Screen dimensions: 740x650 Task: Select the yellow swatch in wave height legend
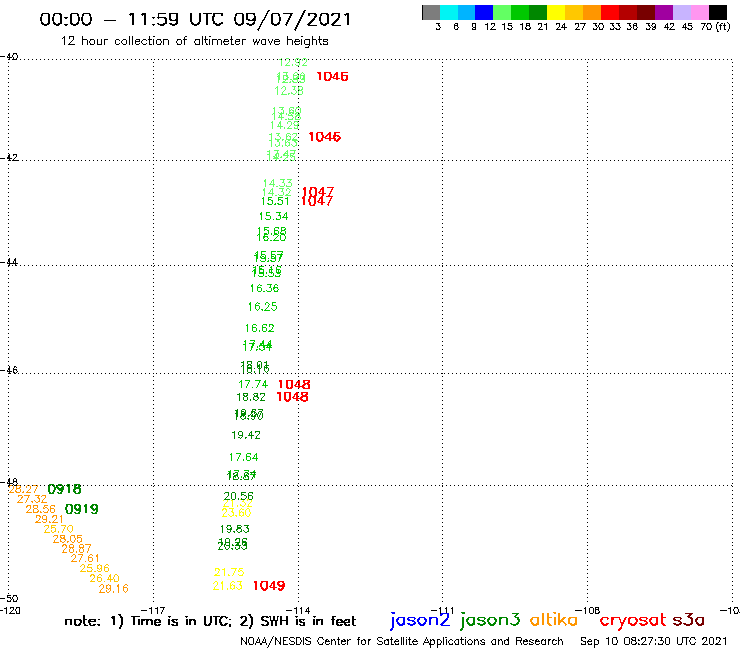556,12
